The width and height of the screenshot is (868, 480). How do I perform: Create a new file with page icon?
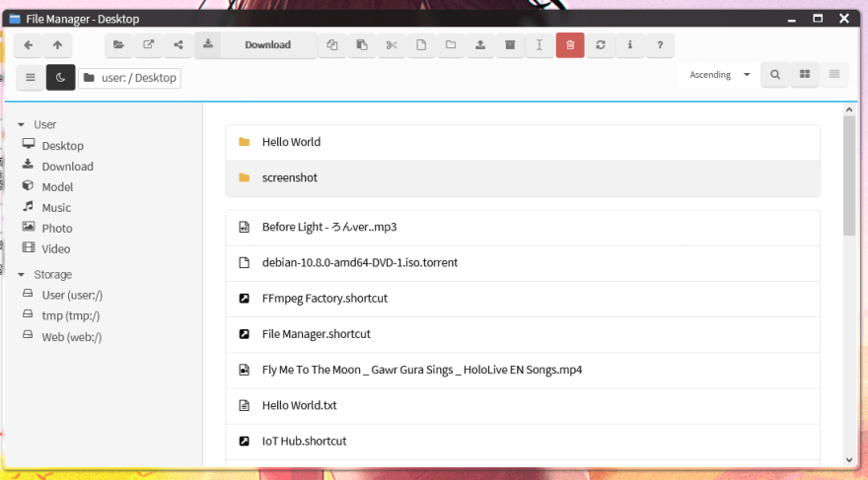click(421, 44)
